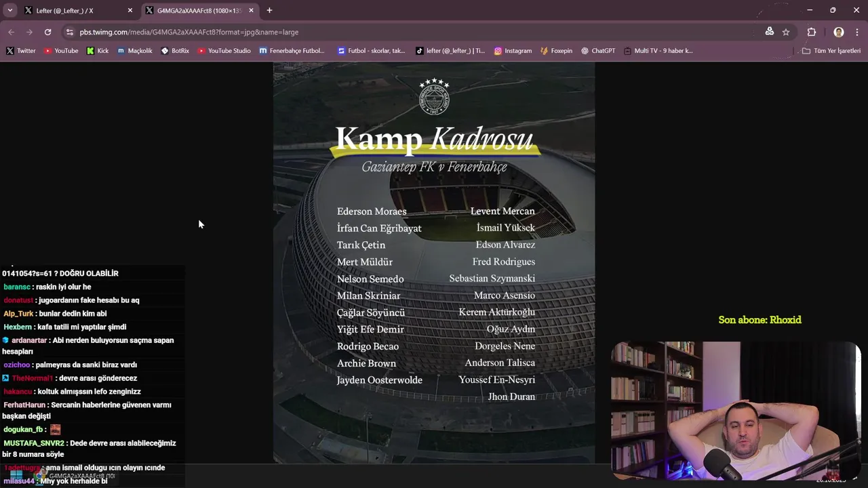View site information icon in address bar
868x488 pixels.
69,32
